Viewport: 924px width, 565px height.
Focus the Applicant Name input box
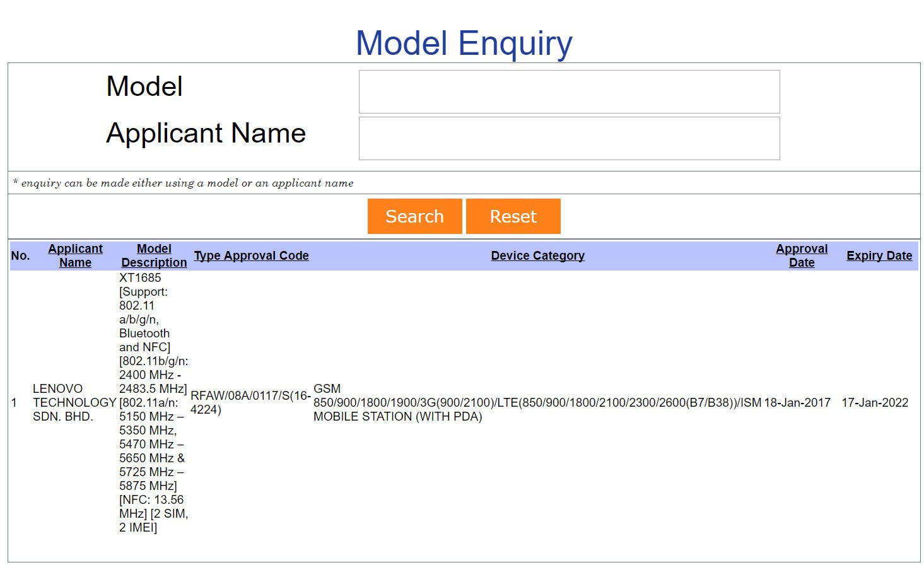[569, 139]
